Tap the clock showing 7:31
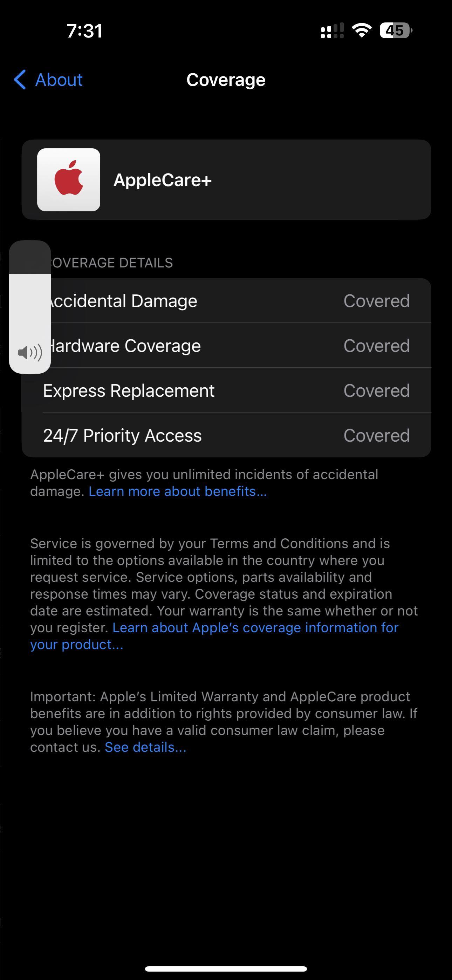This screenshot has height=980, width=452. [84, 31]
